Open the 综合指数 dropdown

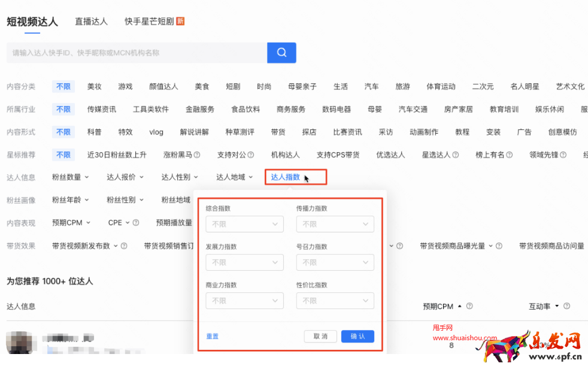tap(244, 224)
